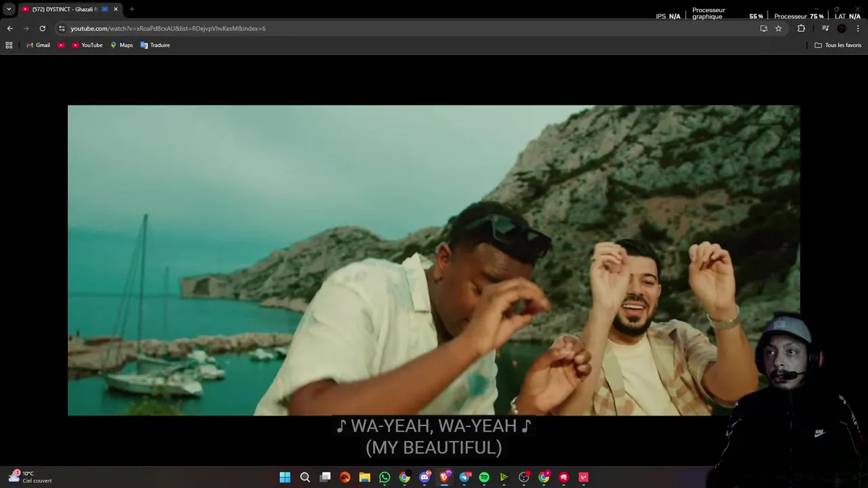Open Valorant in taskbar
Image resolution: width=868 pixels, height=488 pixels.
[x=583, y=477]
